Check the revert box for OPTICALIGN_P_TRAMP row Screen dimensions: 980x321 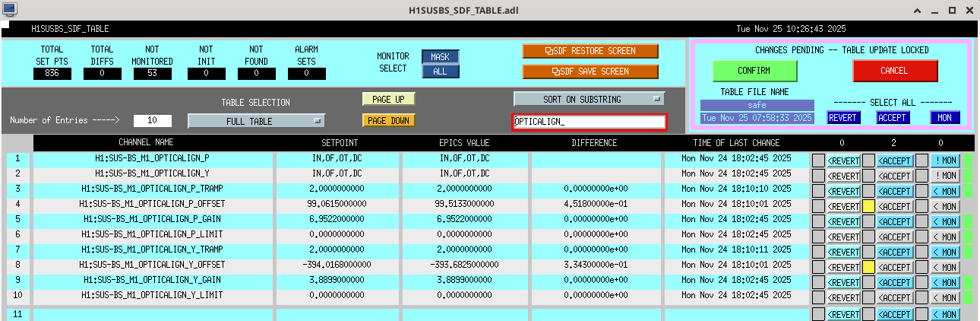(818, 191)
